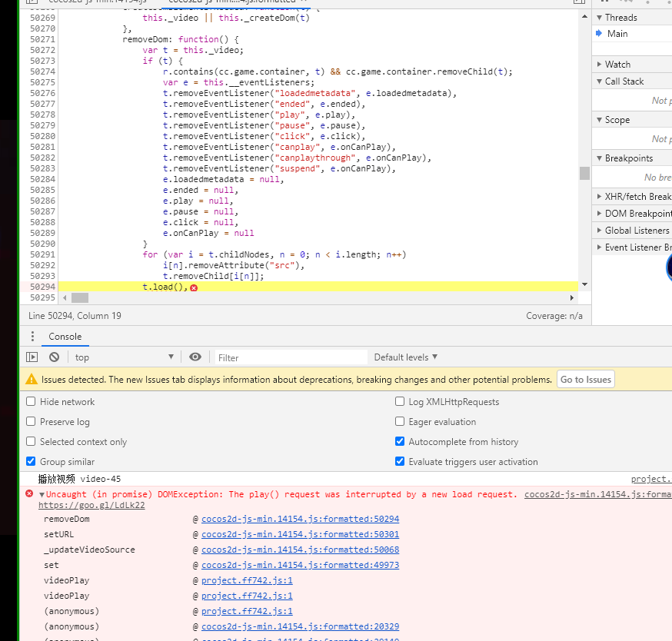Enable Selected context only checkbox
Image resolution: width=672 pixels, height=641 pixels.
(x=31, y=441)
